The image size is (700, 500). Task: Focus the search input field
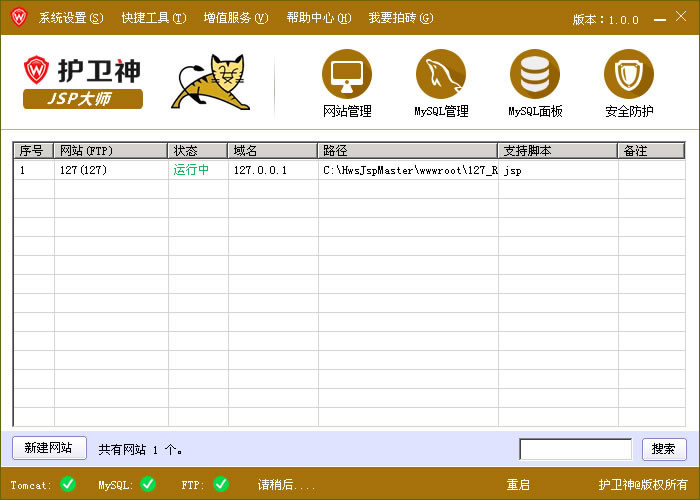click(575, 449)
